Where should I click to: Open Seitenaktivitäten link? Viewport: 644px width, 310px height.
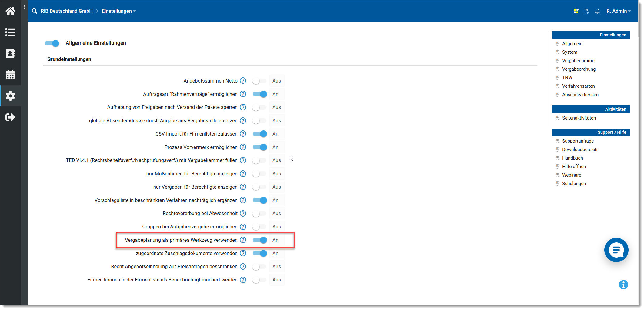(579, 118)
